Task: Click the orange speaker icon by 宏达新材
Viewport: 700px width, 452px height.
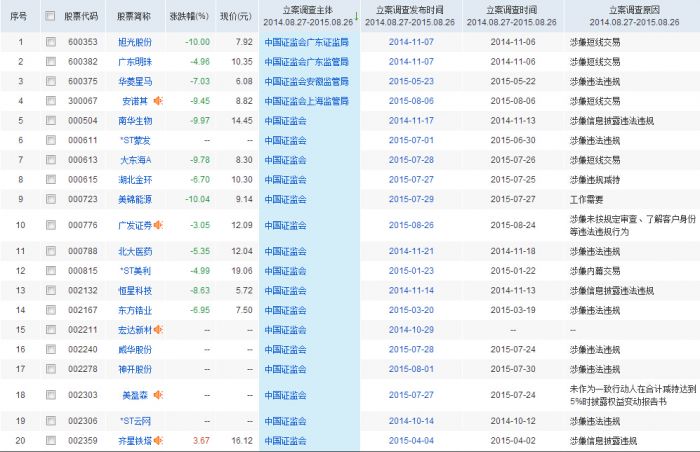Action: [157, 329]
